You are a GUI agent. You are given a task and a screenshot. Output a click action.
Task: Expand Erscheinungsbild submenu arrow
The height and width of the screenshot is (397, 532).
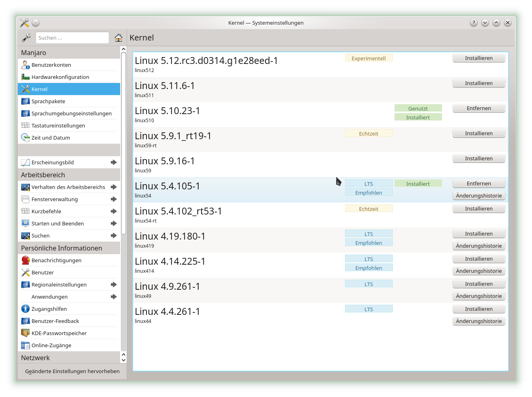tap(114, 162)
